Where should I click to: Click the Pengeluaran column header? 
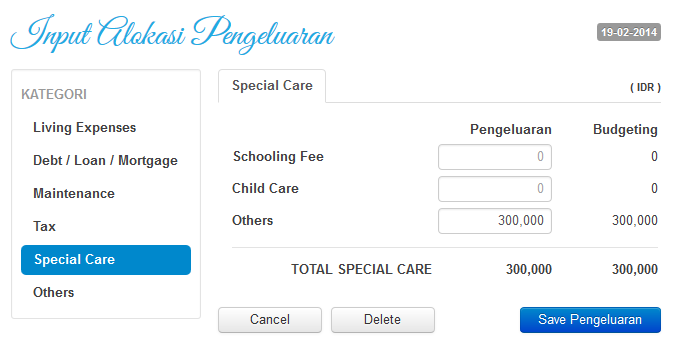click(511, 130)
